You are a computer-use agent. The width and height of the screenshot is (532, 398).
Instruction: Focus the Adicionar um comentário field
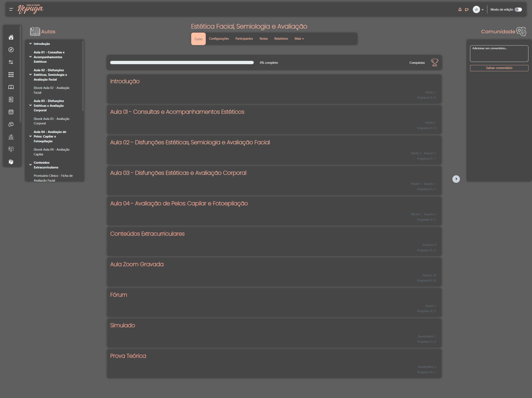[x=499, y=54]
